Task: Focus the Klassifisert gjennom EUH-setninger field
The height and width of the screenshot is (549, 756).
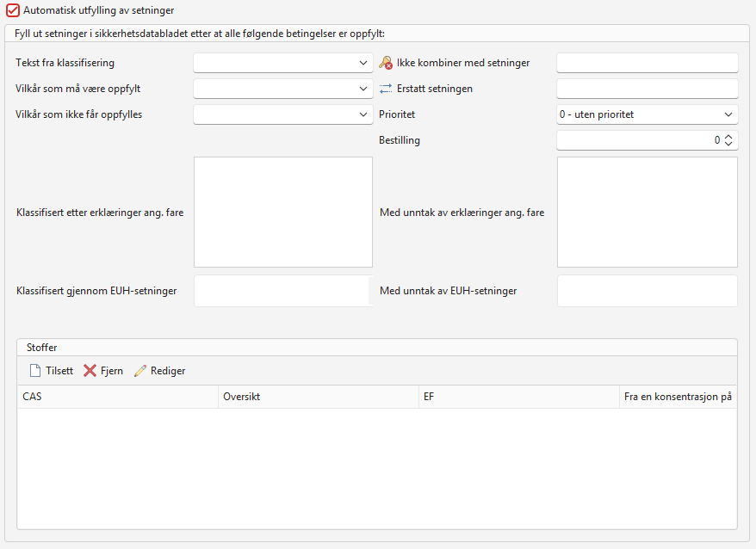Action: pyautogui.click(x=283, y=291)
